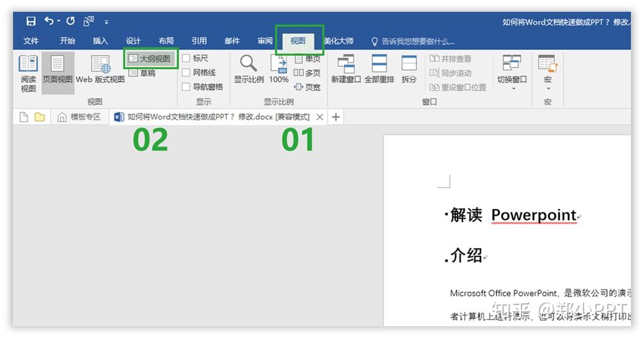644x338 pixels.
Task: Open Customize Quick Access Toolbar dropdown
Action: coord(106,22)
